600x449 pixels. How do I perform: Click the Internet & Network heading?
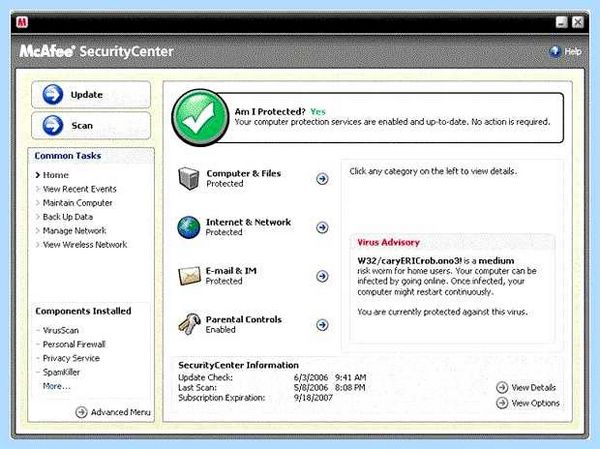click(x=248, y=222)
